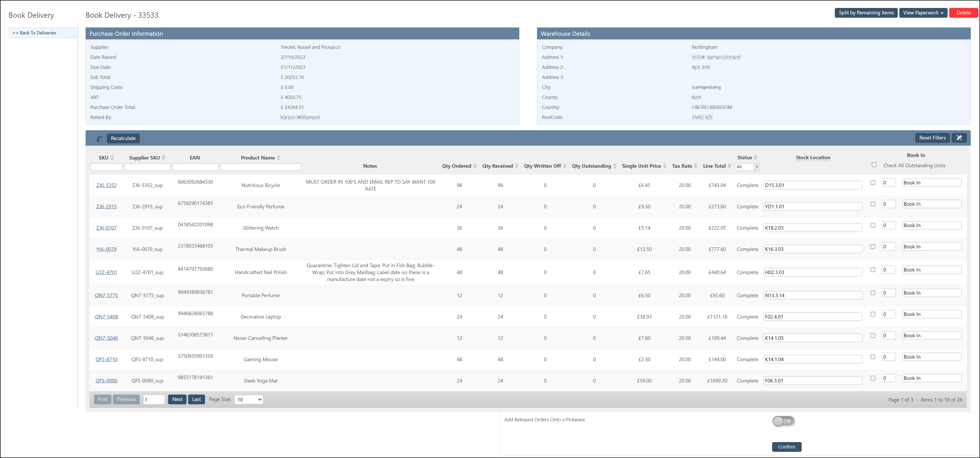Sort by SKU column arrows
The height and width of the screenshot is (458, 980).
112,157
